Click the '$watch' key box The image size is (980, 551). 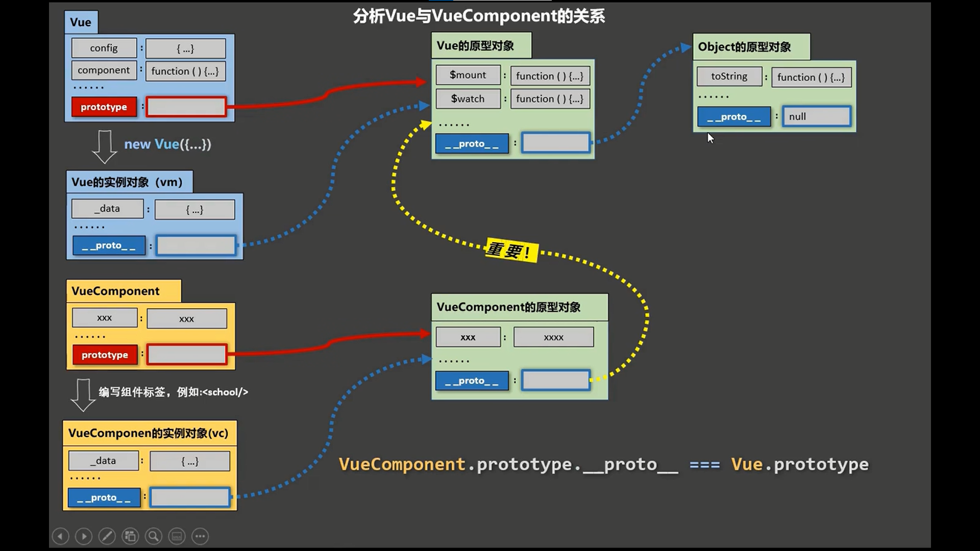468,98
